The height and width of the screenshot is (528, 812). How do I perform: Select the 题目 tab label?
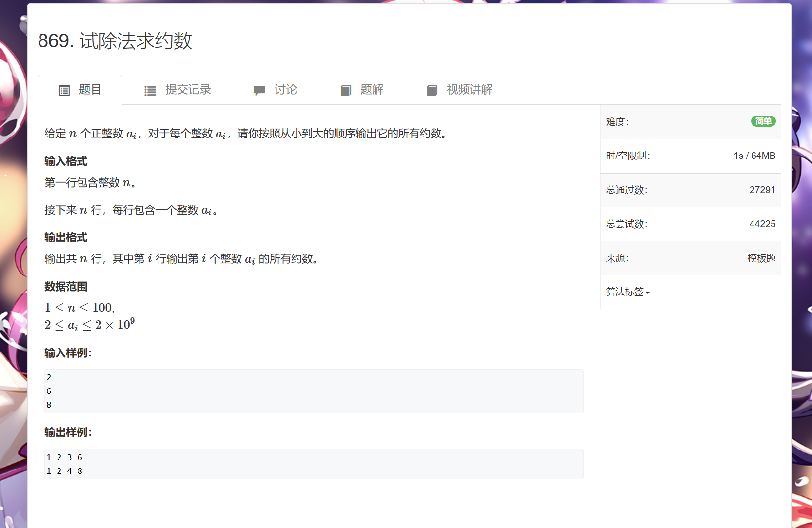(x=90, y=90)
